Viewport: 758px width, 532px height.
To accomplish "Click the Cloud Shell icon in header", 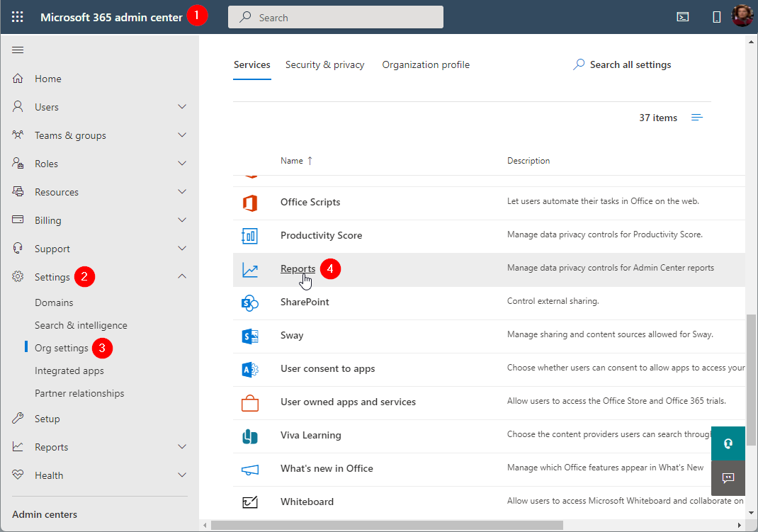I will coord(683,17).
